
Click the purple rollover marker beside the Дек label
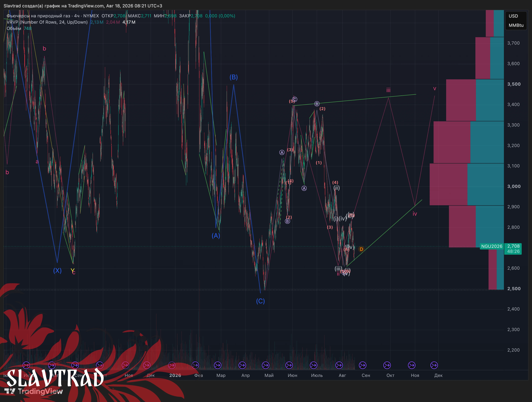point(434,365)
